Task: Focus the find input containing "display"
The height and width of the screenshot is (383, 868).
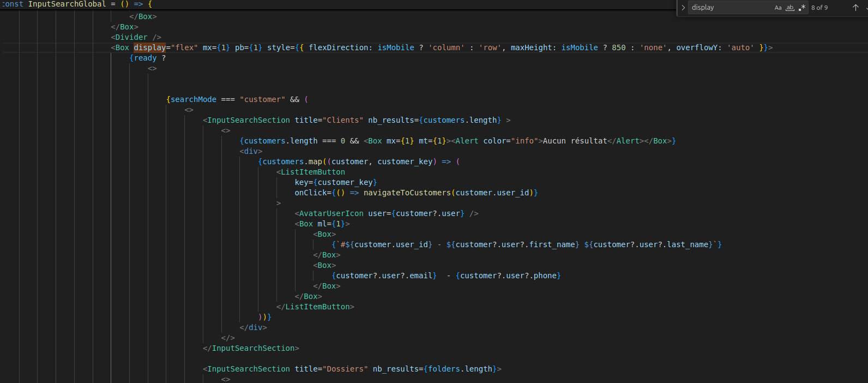Action: [730, 8]
